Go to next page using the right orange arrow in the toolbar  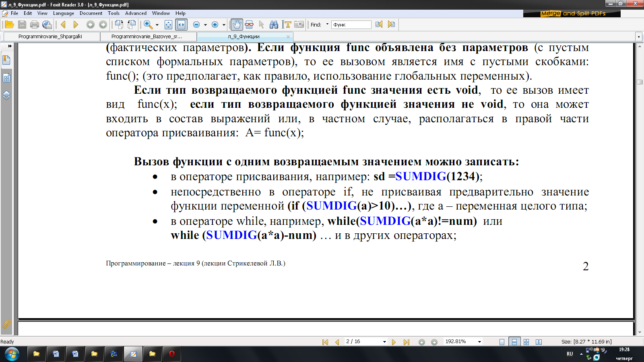(75, 25)
